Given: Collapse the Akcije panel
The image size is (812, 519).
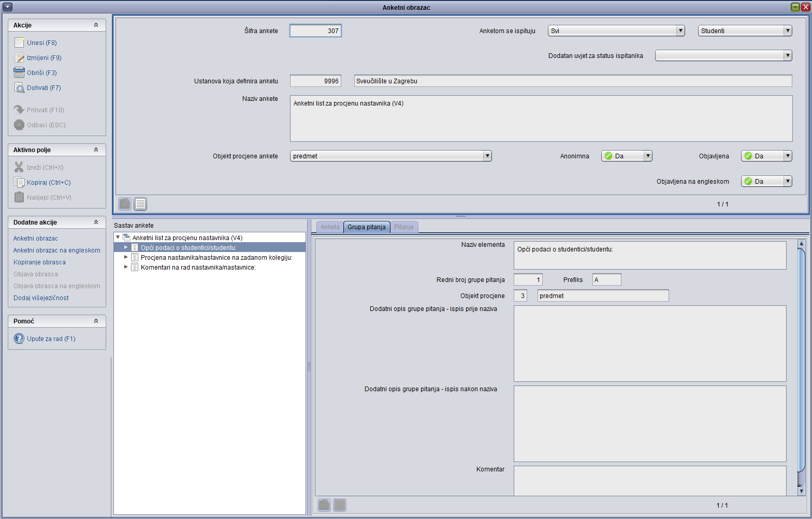Looking at the screenshot, I should [96, 25].
